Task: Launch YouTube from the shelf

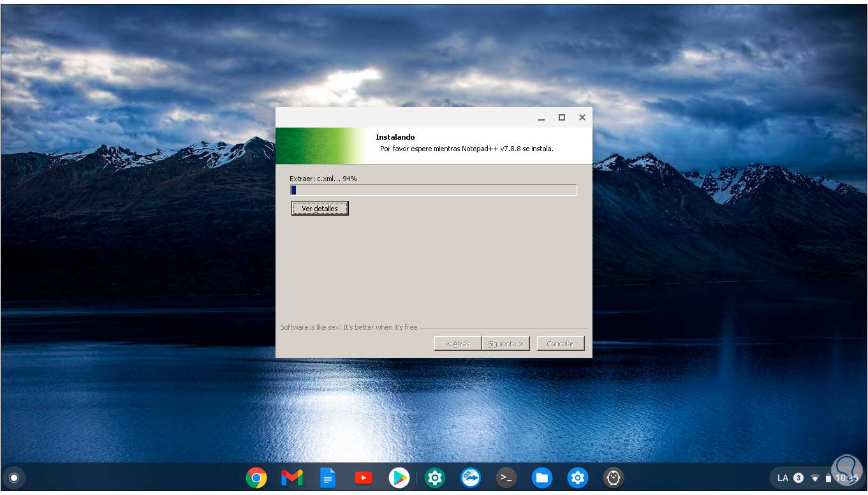Action: click(x=364, y=477)
